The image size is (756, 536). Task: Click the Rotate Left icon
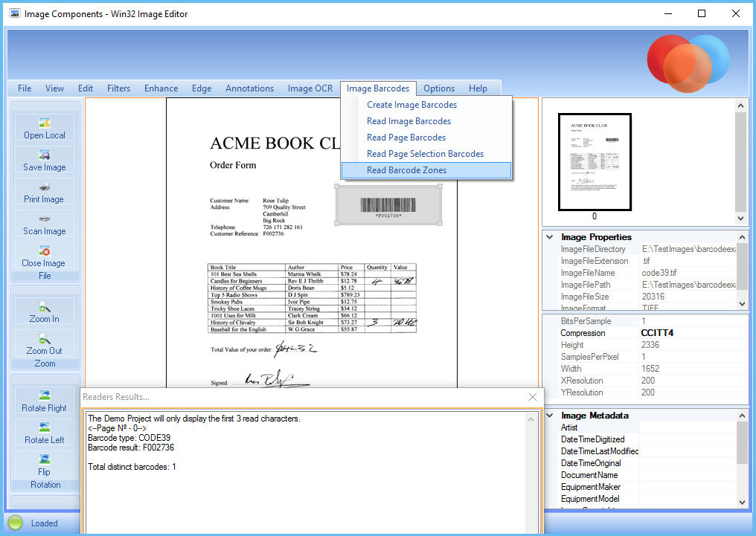[x=45, y=427]
